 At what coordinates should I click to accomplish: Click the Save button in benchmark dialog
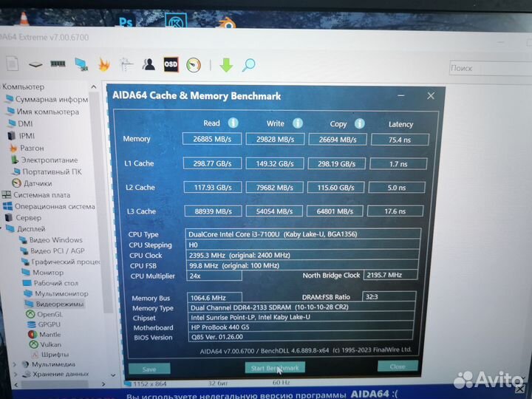pos(149,369)
